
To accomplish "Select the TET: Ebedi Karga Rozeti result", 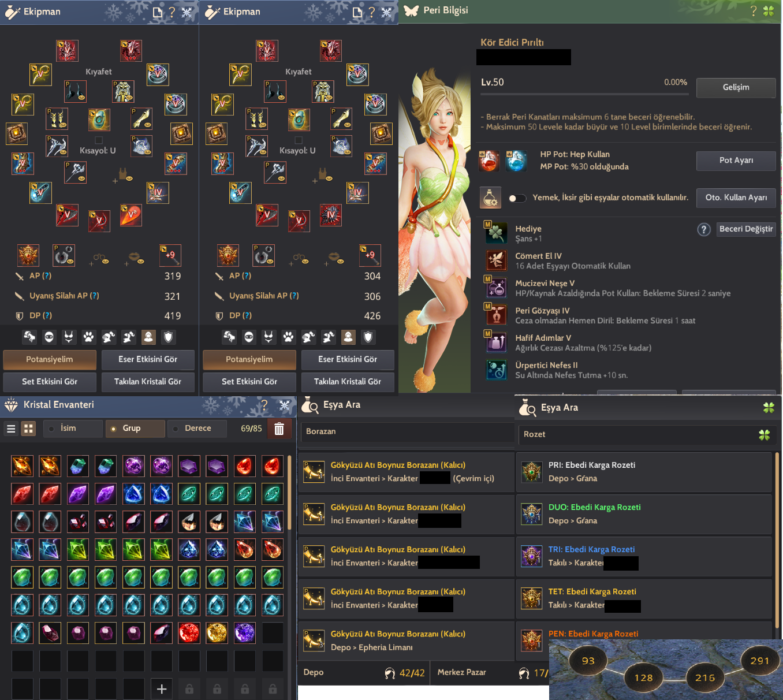I will pos(644,598).
